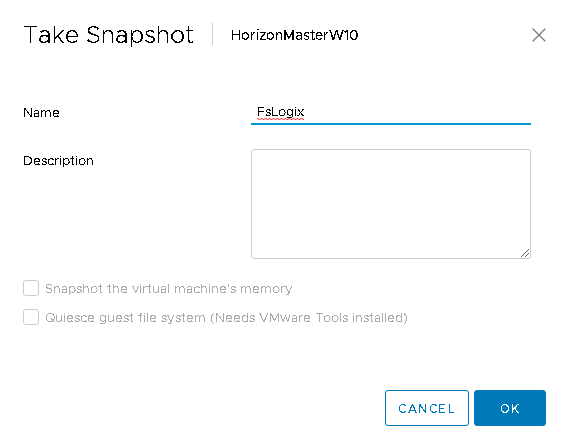This screenshot has width=568, height=445.
Task: Click the blue underline of the Name field
Action: coord(391,124)
